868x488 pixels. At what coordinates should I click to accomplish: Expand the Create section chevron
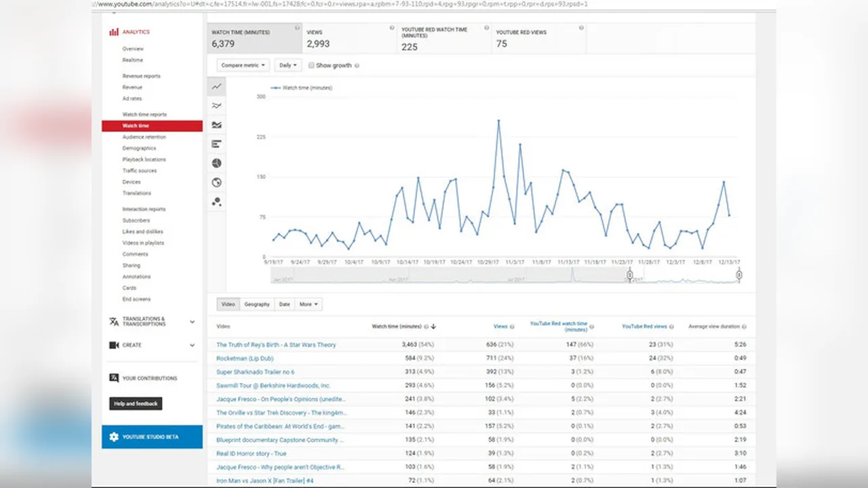pos(192,345)
